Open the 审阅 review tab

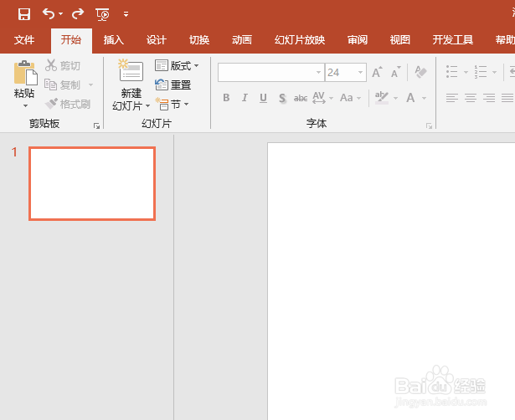pyautogui.click(x=358, y=39)
